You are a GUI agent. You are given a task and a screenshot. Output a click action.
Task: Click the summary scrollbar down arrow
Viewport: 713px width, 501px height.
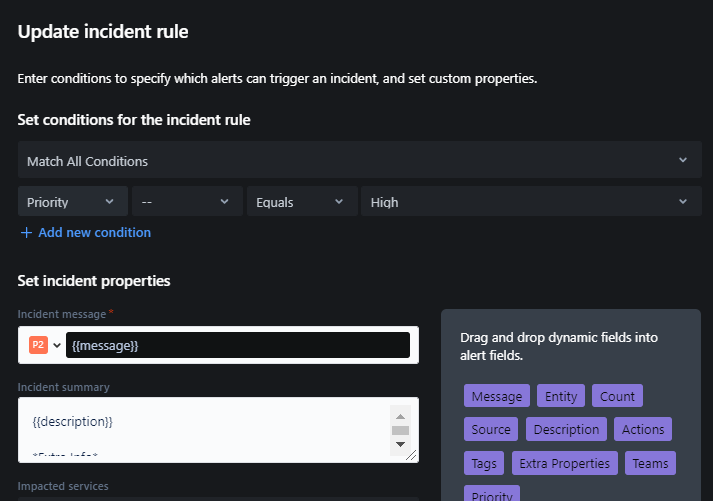400,444
